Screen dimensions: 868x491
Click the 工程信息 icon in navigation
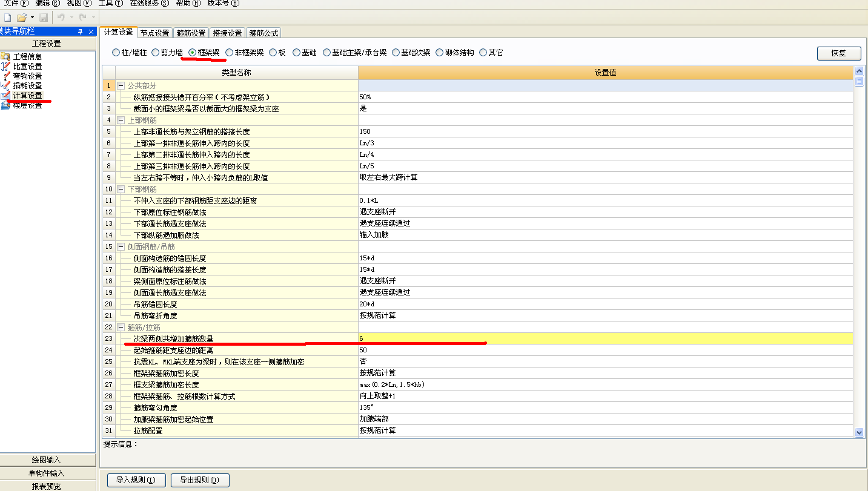click(6, 56)
